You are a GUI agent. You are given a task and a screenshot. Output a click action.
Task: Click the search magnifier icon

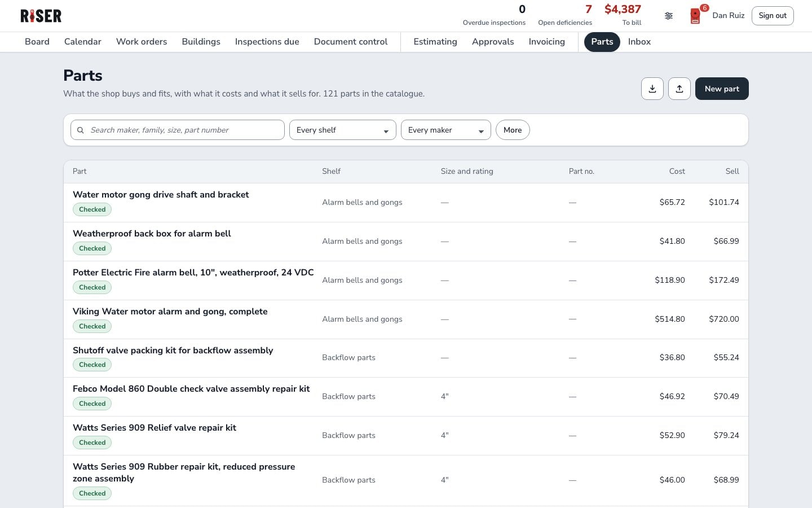pyautogui.click(x=81, y=130)
